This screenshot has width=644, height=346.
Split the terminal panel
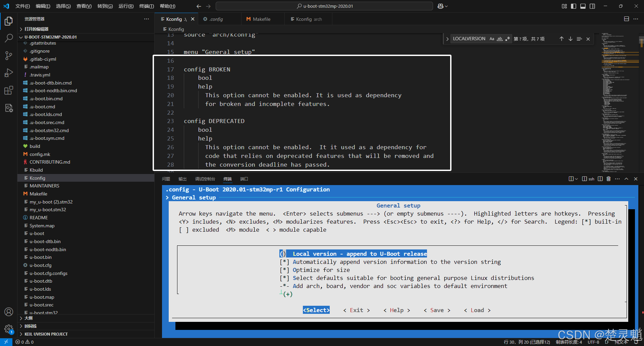pyautogui.click(x=600, y=179)
